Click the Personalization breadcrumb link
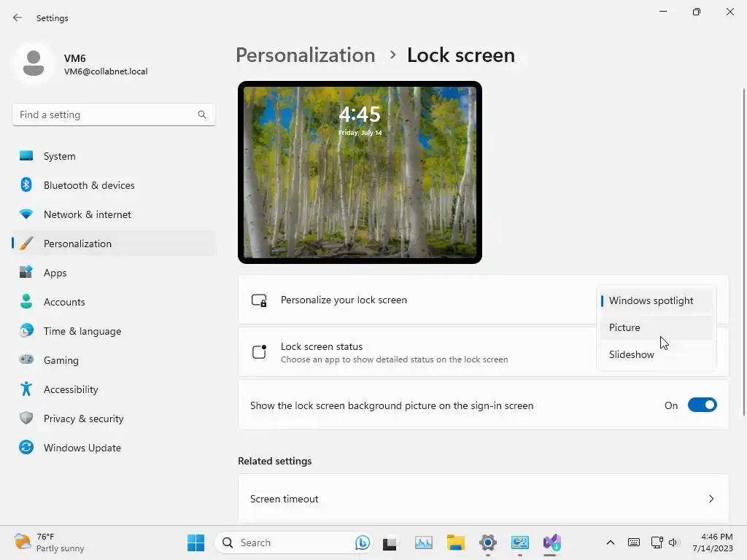 [306, 55]
